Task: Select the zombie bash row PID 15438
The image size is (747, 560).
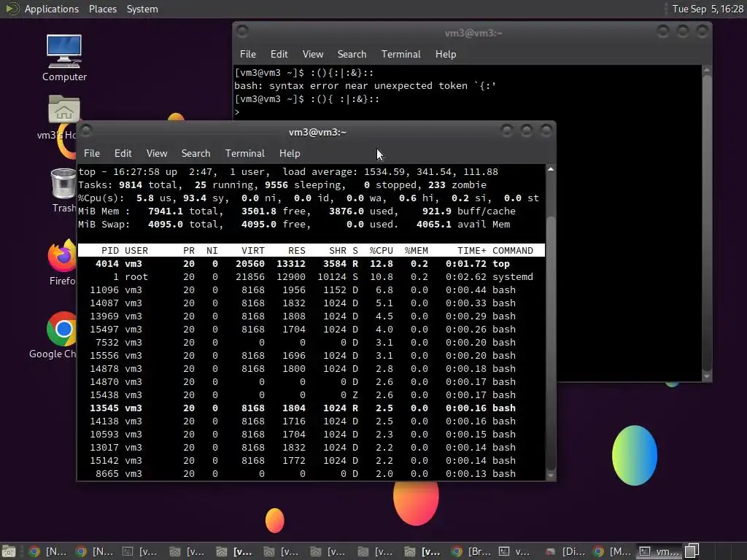Action: [x=311, y=394]
